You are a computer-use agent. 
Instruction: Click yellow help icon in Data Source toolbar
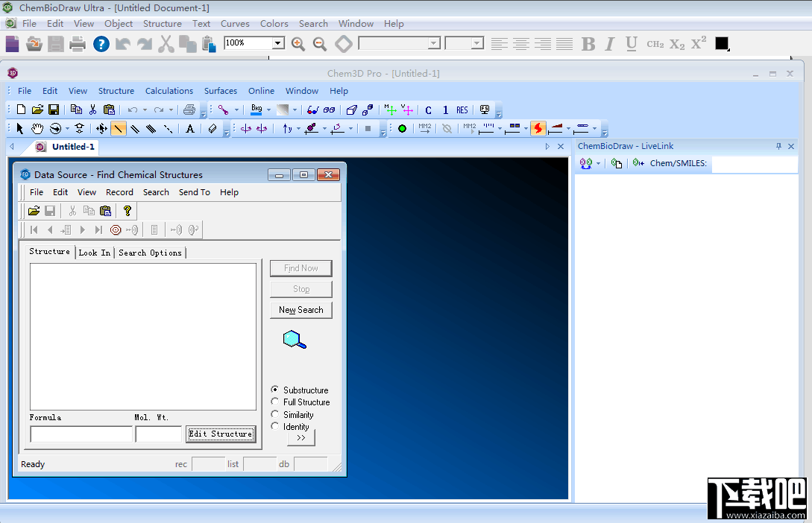click(127, 211)
